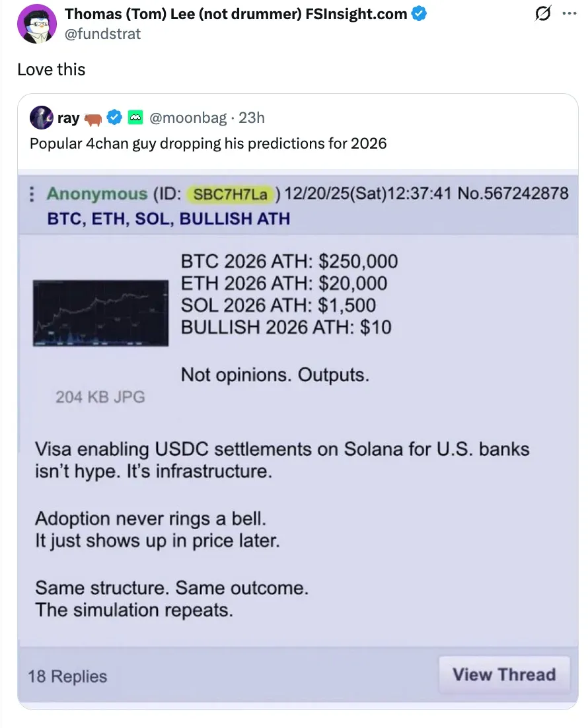Click Tom Lee's profile avatar
Screen dimensions: 588x728
36,23
